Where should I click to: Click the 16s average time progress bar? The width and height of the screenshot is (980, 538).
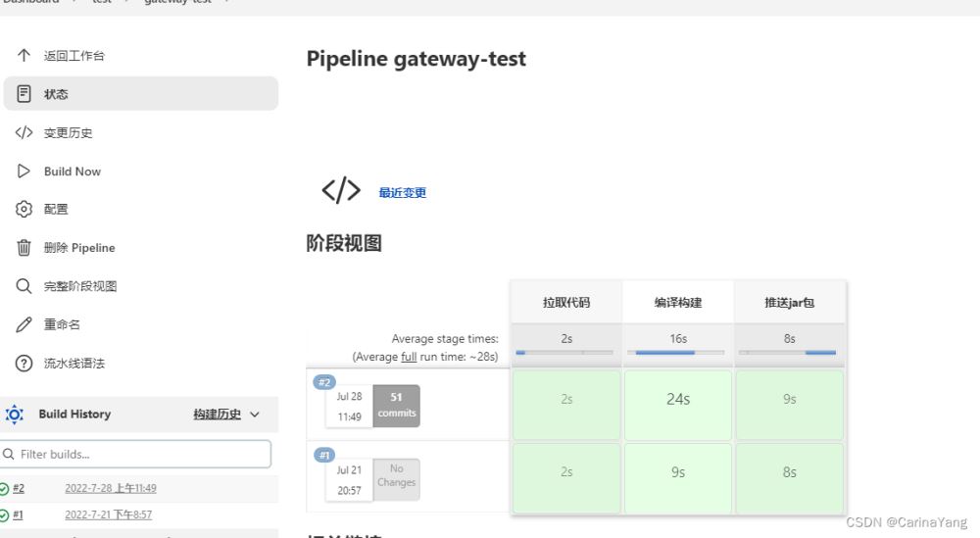675,353
